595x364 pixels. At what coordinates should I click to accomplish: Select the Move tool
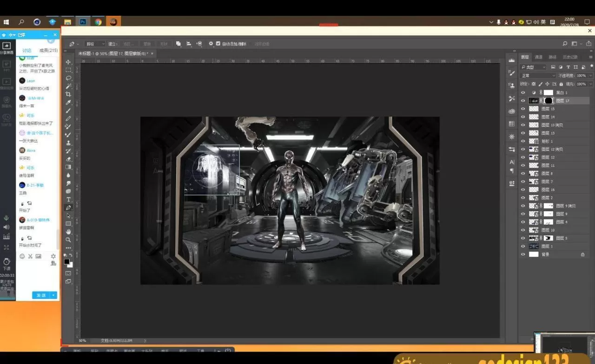(x=68, y=62)
